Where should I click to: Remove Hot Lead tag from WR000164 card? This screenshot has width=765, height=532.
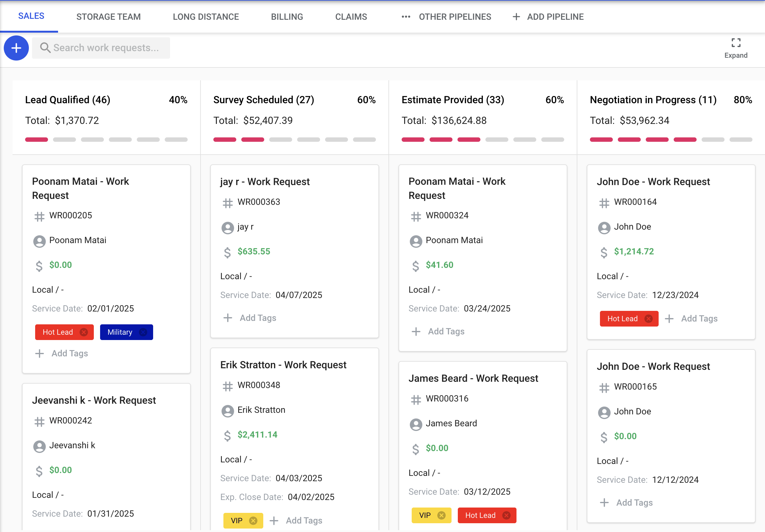pyautogui.click(x=648, y=319)
